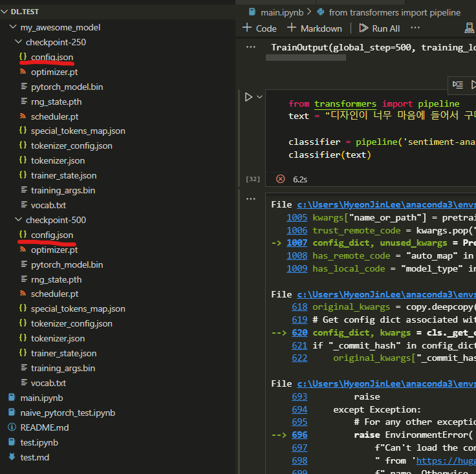This screenshot has width=476, height=474.
Task: Click Run by Line icon in cell toolbar
Action: click(x=458, y=85)
